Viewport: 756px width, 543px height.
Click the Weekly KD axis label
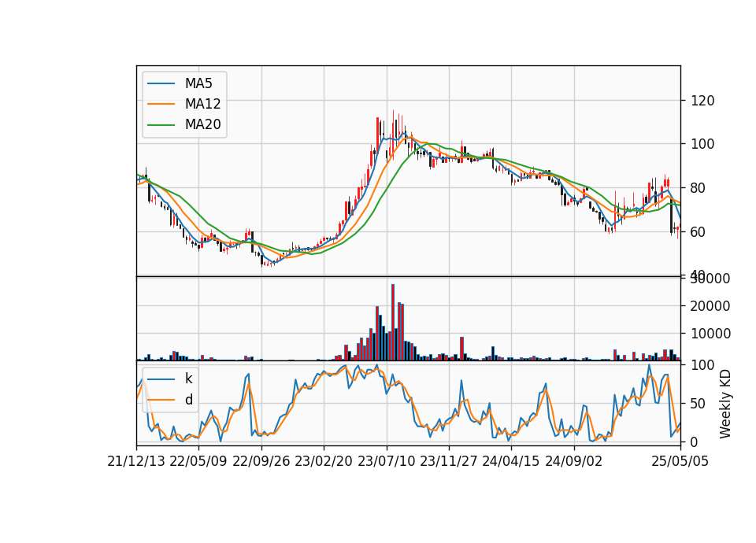coord(725,404)
